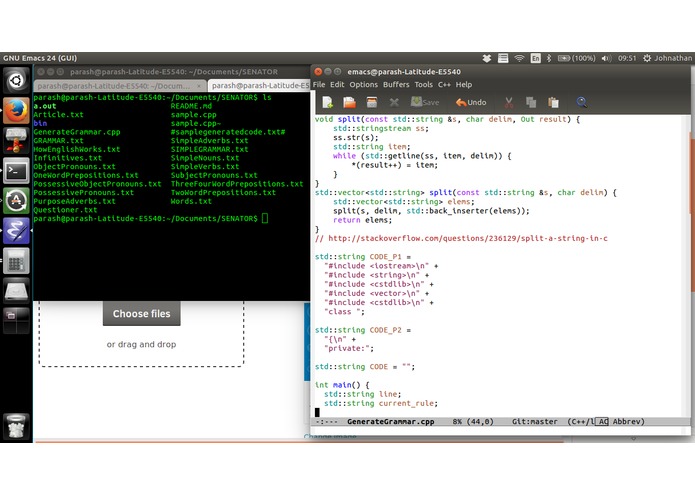Copy selection with the Emacs copy icon
Viewport: 695px width, 494px height.
click(x=531, y=102)
